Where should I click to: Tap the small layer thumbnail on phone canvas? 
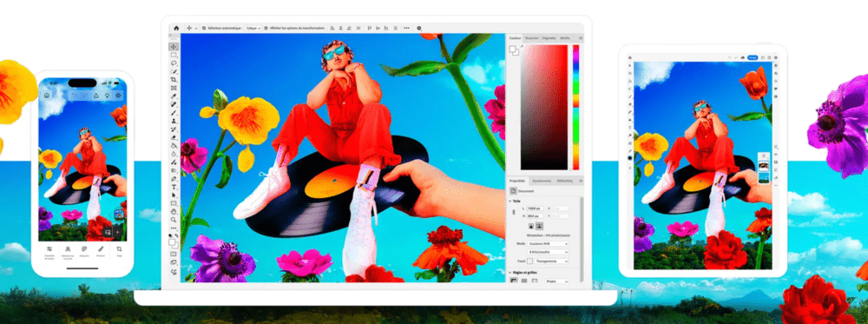(x=119, y=215)
